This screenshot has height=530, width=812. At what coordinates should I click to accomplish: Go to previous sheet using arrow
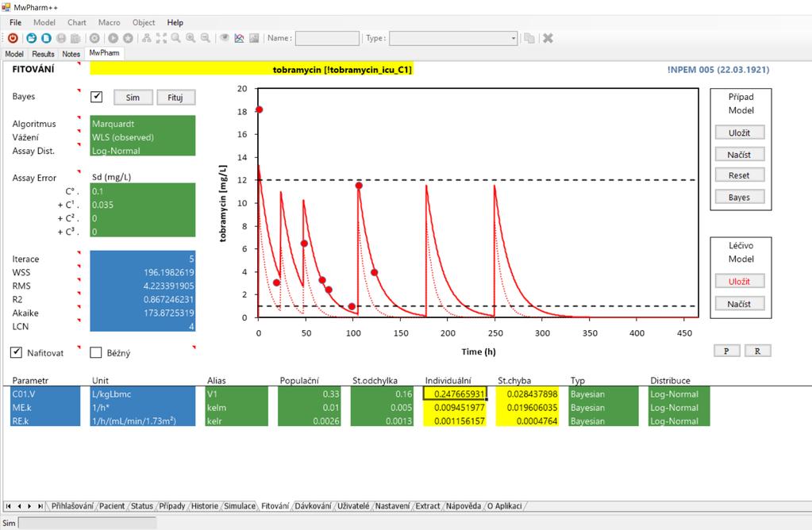point(19,506)
